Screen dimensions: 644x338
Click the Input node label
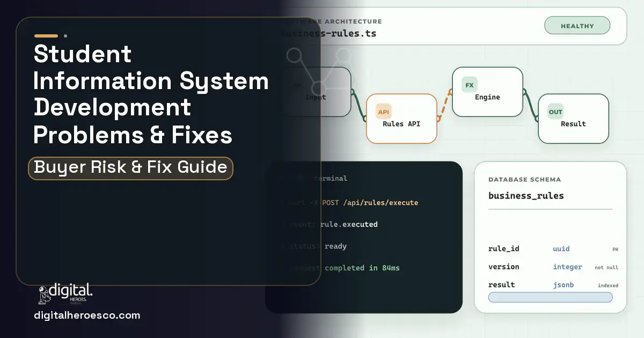tap(316, 97)
